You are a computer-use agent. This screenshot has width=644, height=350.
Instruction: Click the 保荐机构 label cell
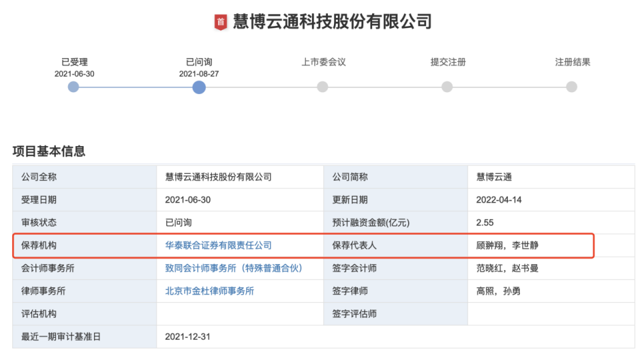[85, 246]
